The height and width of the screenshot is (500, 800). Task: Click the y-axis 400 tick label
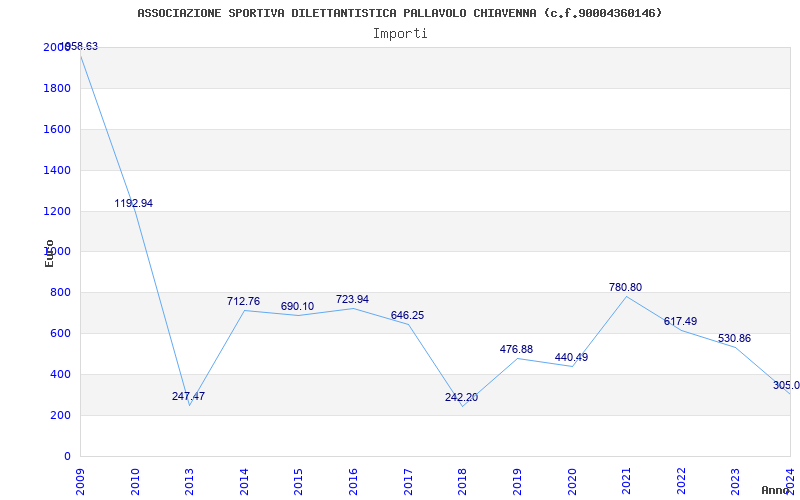(60, 374)
